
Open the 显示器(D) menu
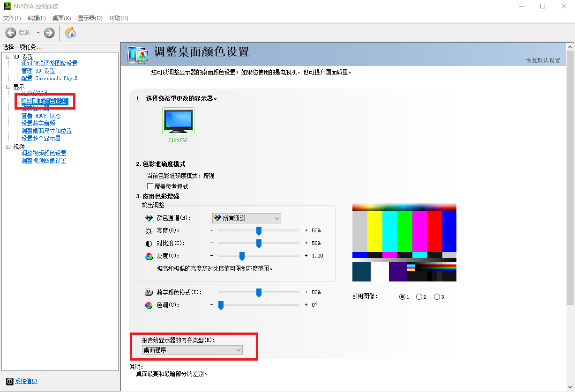coord(90,18)
